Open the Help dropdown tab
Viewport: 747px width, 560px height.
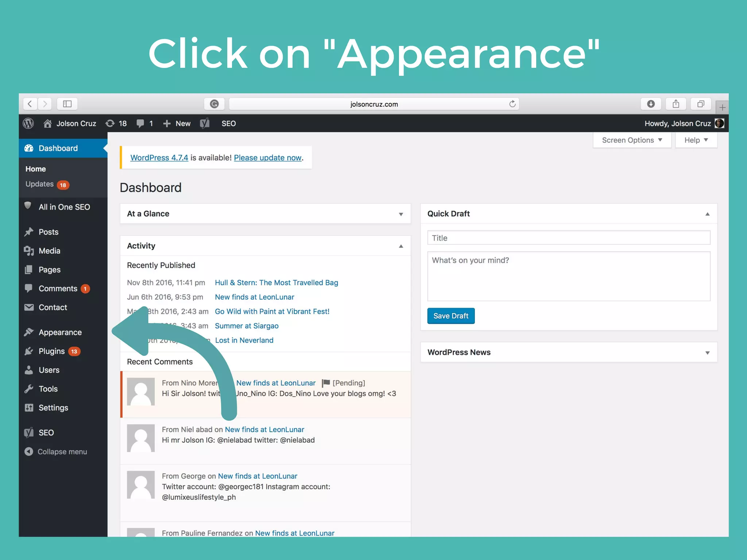click(x=696, y=140)
